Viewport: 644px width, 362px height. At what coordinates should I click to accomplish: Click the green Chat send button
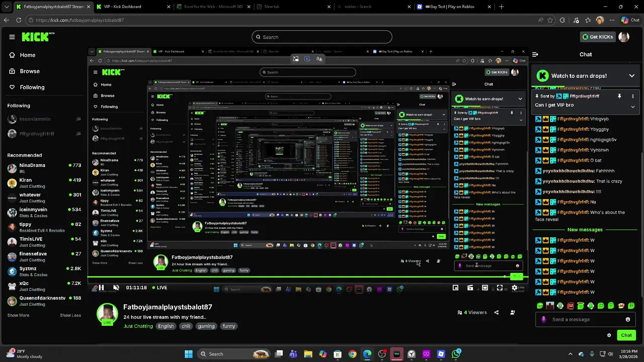pyautogui.click(x=626, y=335)
